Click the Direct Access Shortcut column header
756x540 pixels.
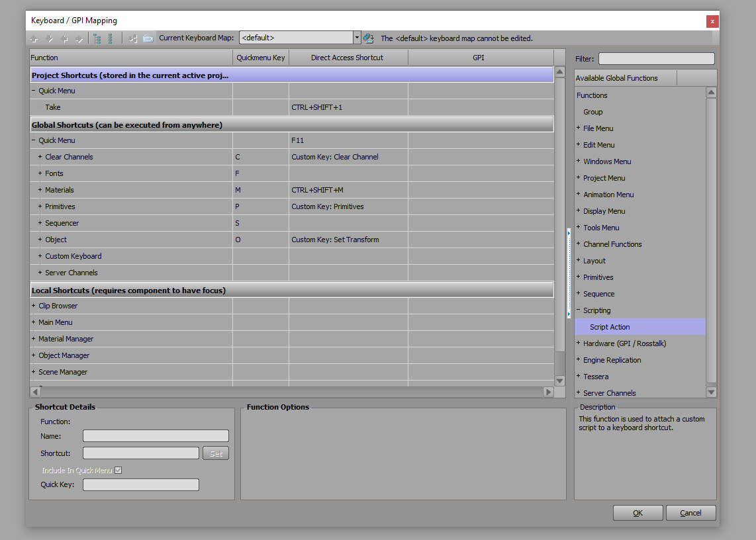[x=348, y=58]
